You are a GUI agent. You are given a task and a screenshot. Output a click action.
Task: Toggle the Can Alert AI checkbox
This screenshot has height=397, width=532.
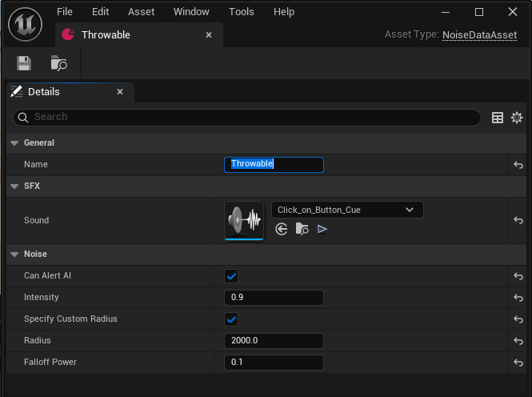pyautogui.click(x=231, y=276)
